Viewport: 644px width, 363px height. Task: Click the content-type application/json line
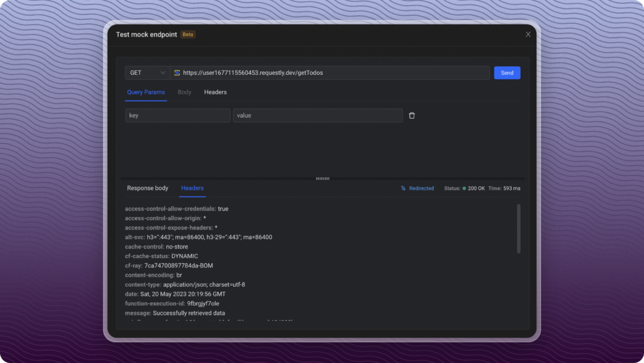pos(185,284)
